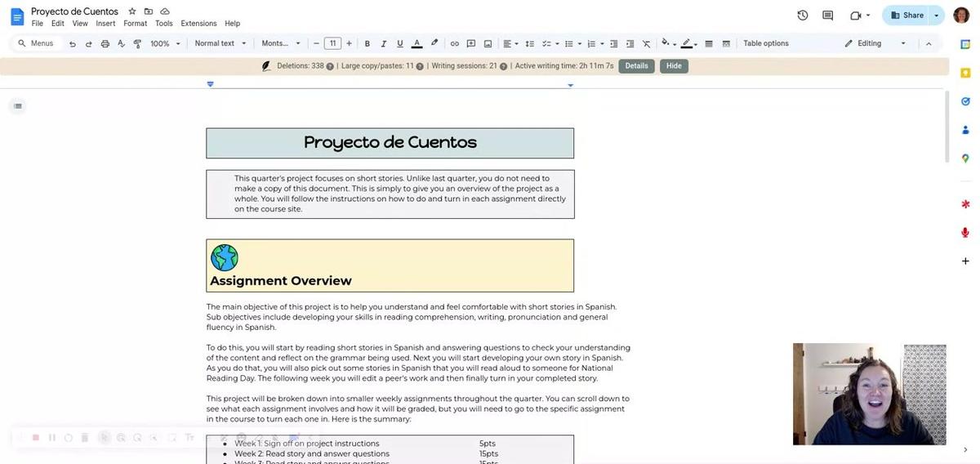
Task: Move document using the folder icon
Action: pos(149,11)
